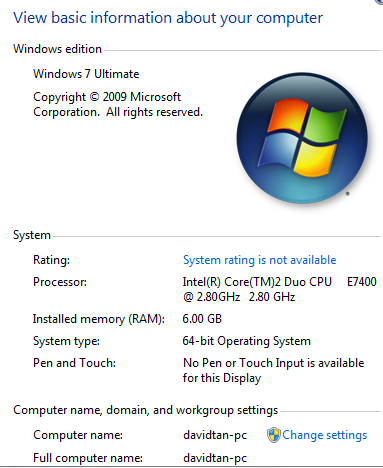Screen dimensions: 383x468
Task: Click the Windows logo orb image
Action: [302, 138]
